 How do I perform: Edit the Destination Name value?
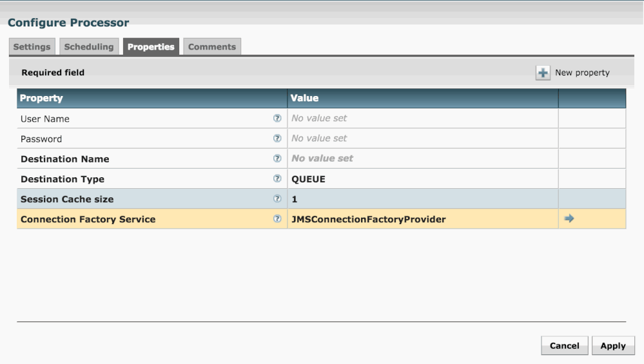[422, 158]
